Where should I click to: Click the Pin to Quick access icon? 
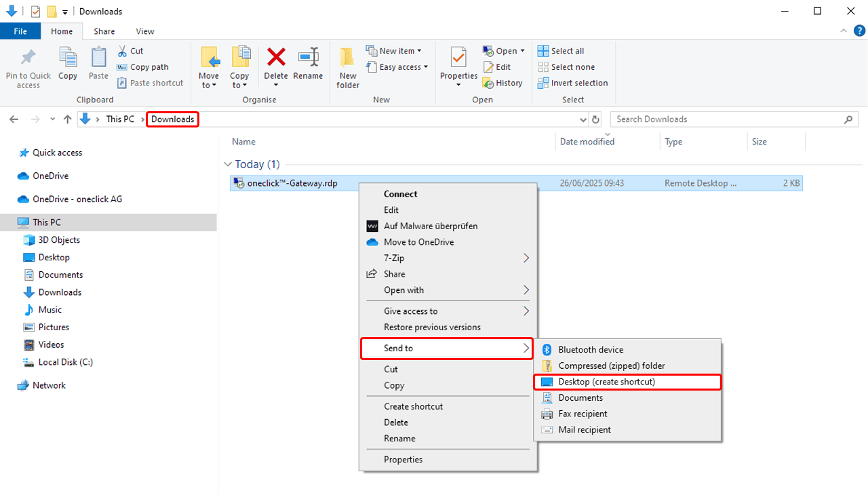[x=28, y=57]
